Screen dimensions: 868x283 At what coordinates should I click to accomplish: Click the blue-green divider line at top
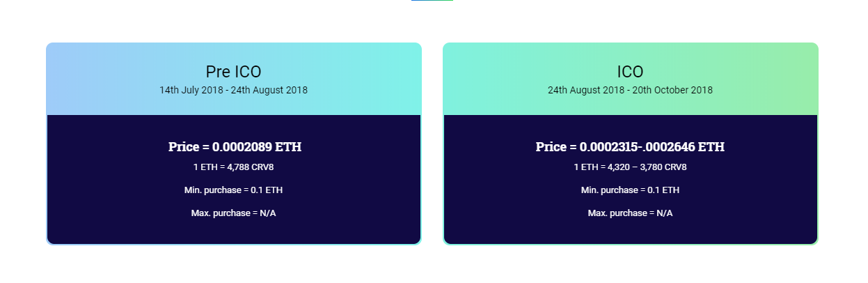pos(432,1)
